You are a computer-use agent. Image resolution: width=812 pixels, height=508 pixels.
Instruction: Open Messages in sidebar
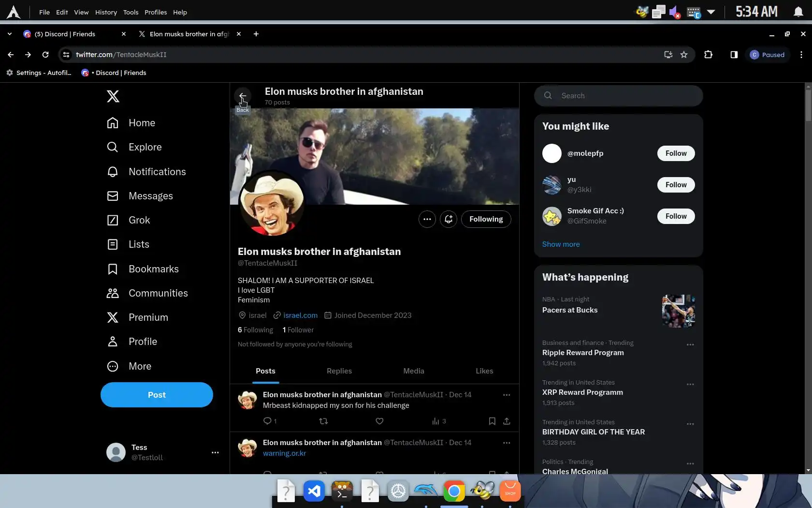point(140,196)
